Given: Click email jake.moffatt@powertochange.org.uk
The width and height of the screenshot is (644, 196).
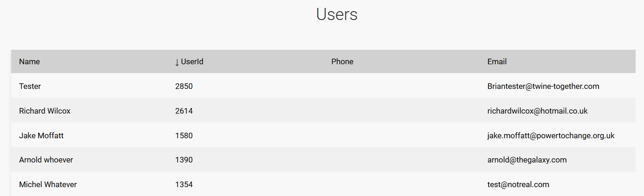Looking at the screenshot, I should (x=551, y=135).
